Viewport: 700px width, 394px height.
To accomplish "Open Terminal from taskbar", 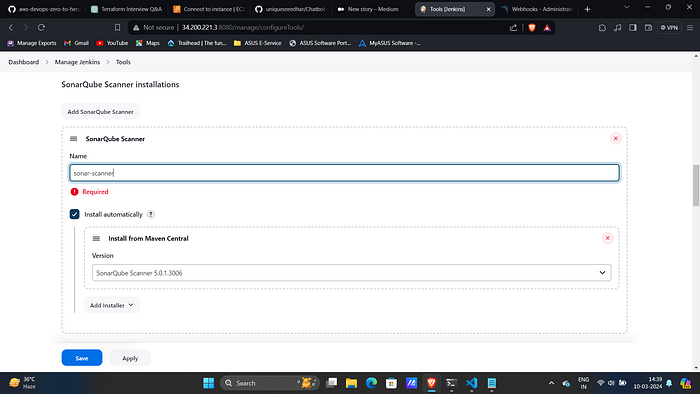I will (x=451, y=383).
